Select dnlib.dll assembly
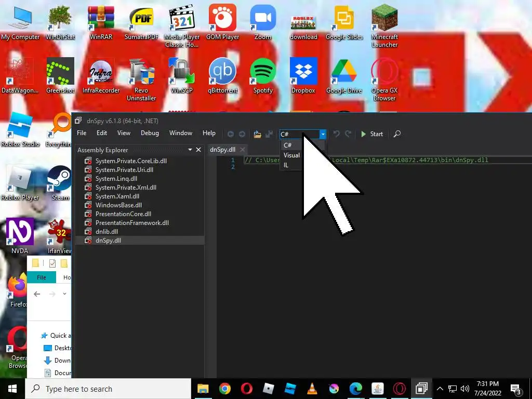532x399 pixels. (107, 231)
